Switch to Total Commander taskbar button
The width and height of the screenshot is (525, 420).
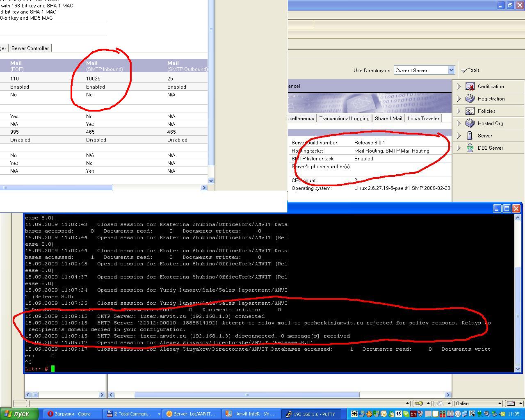point(132,414)
